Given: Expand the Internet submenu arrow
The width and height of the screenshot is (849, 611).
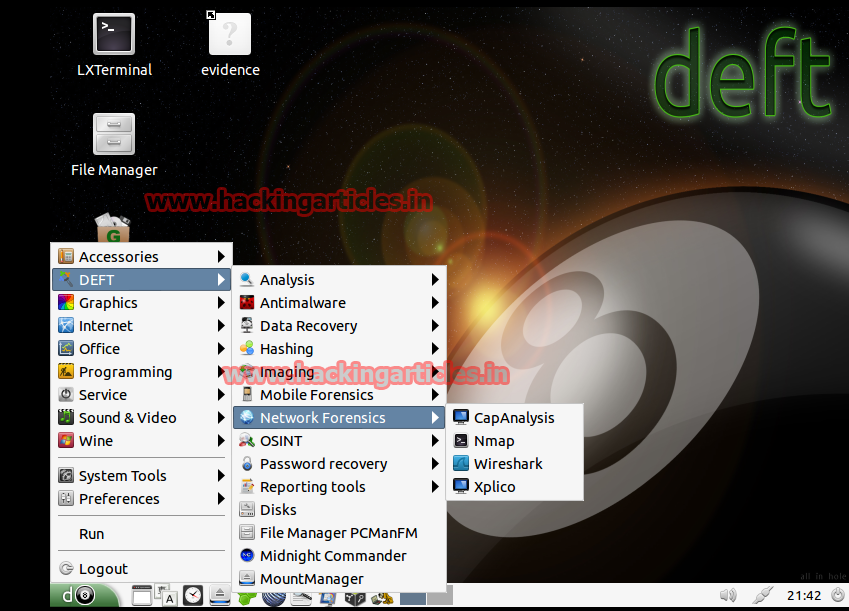Looking at the screenshot, I should (x=221, y=326).
